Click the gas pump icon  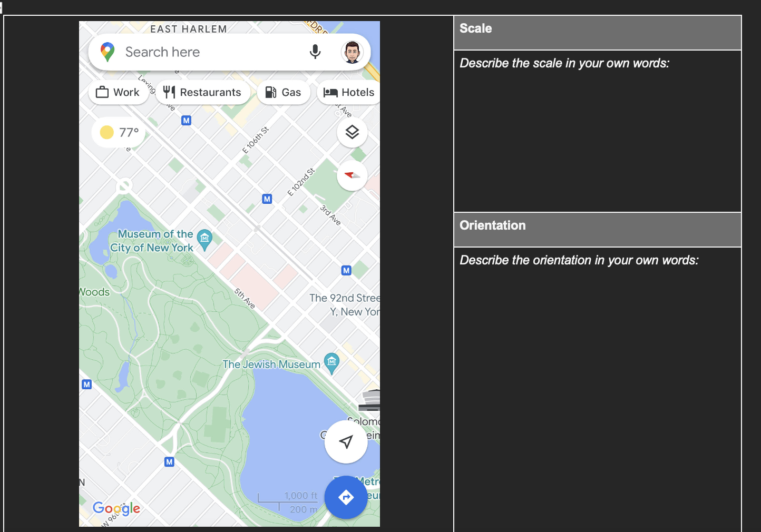[x=271, y=92]
